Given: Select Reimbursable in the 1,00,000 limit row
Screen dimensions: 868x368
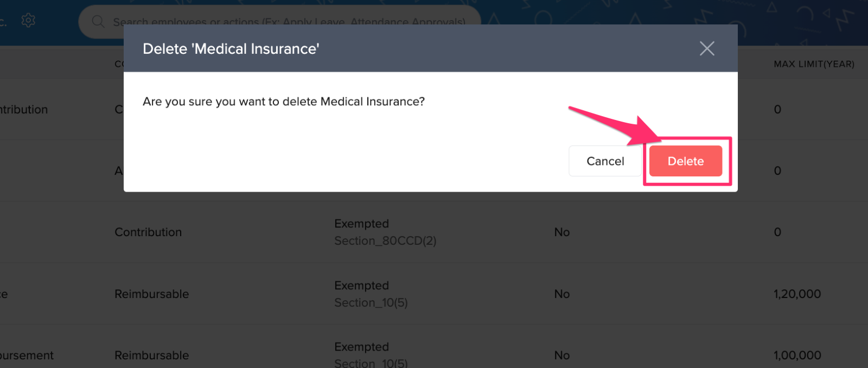Looking at the screenshot, I should click(151, 356).
